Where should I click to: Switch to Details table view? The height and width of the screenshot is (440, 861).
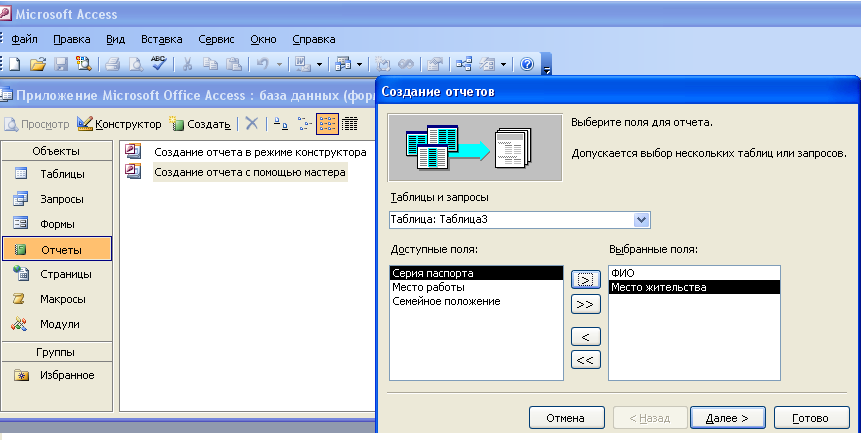coord(350,124)
